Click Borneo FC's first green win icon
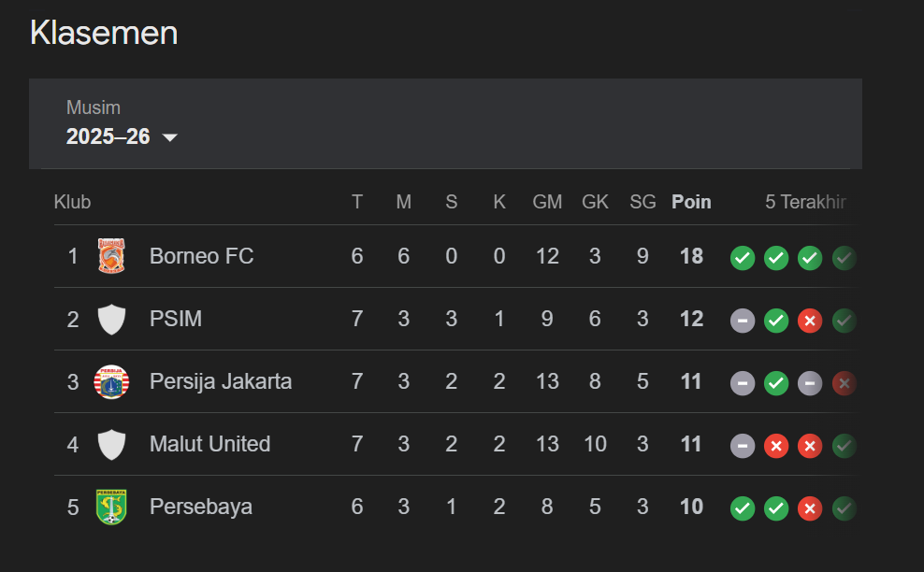The width and height of the screenshot is (924, 572). 743,257
